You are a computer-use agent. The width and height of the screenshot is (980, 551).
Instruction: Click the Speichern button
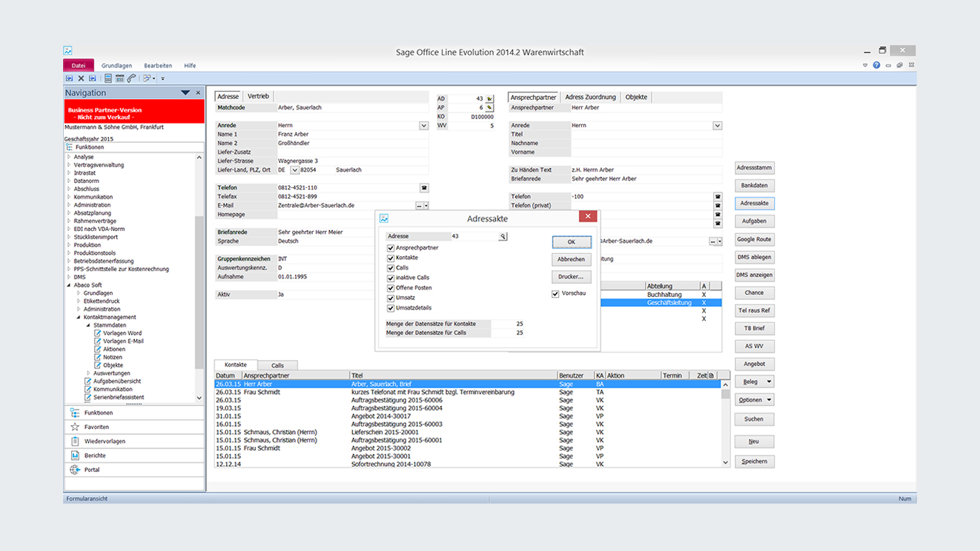[754, 461]
